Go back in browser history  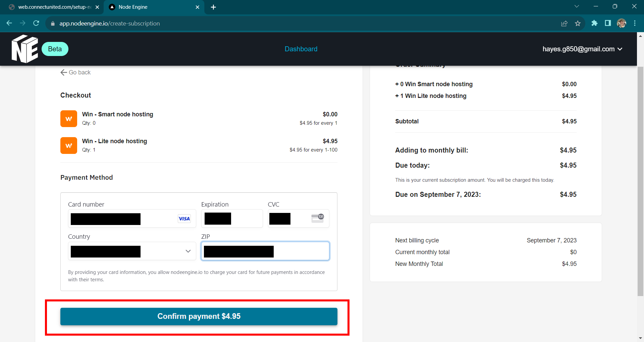9,23
